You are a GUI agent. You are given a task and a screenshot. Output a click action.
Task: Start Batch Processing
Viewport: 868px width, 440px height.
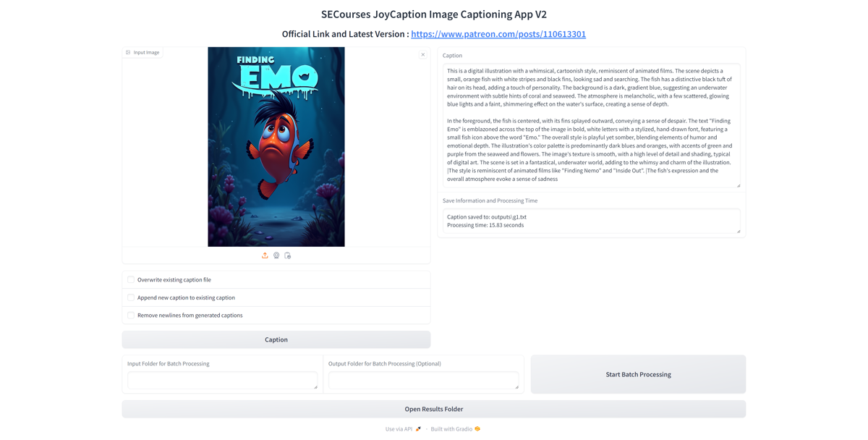(x=638, y=374)
